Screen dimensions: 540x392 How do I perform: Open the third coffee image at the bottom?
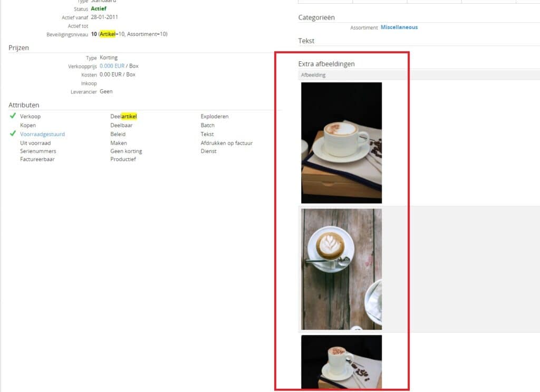click(341, 362)
